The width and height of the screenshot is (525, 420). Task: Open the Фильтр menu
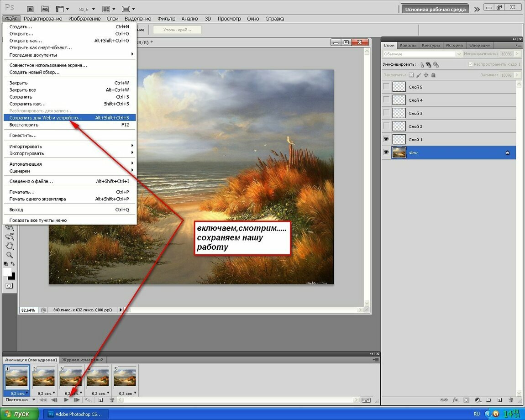(166, 19)
